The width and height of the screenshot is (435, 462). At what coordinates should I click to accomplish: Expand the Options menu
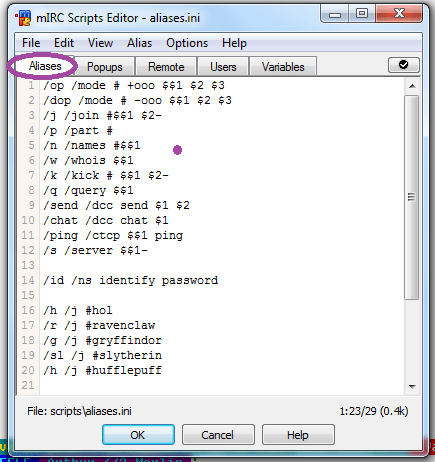click(187, 43)
